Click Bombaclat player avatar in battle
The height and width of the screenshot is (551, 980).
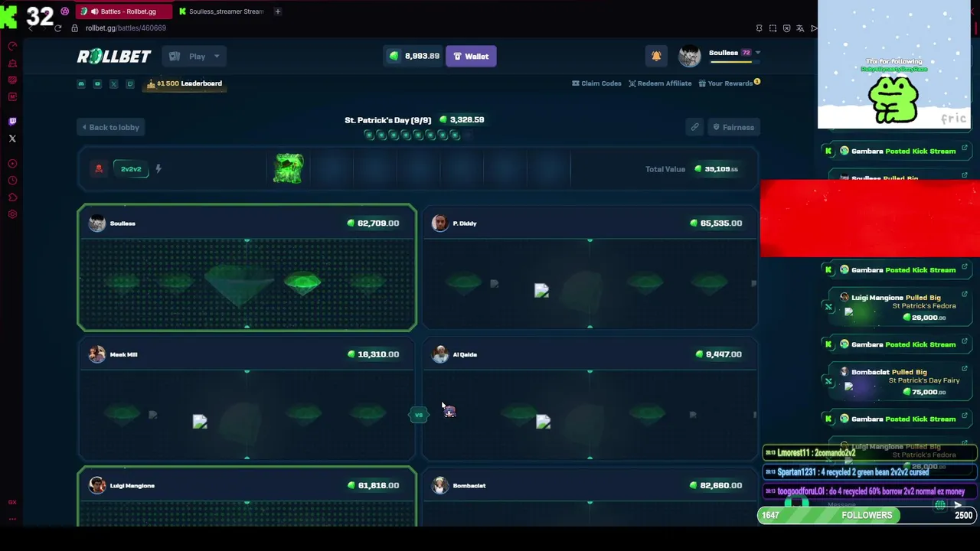coord(440,485)
